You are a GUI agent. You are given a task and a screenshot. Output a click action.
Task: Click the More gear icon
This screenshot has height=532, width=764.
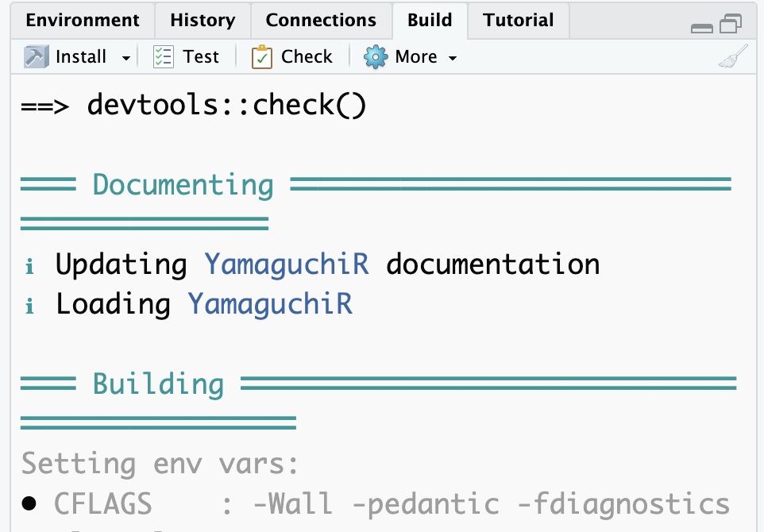tap(376, 57)
